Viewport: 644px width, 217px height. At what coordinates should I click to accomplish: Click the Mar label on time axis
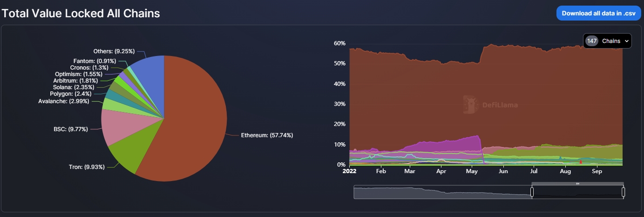410,171
